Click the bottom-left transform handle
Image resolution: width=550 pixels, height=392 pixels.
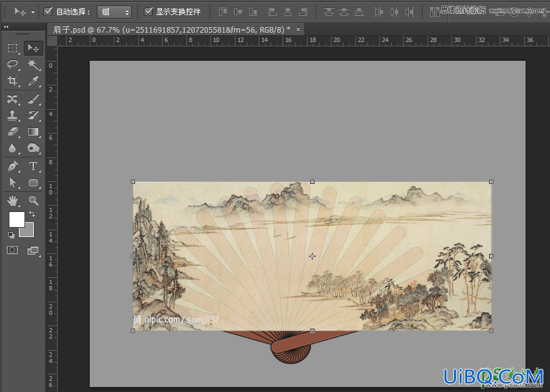[x=132, y=331]
